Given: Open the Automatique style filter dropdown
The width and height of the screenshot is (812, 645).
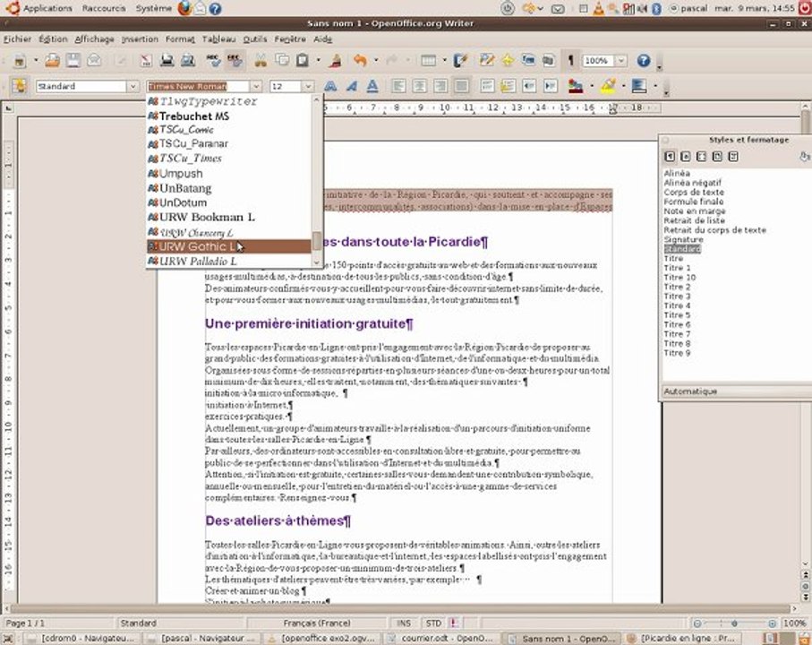Looking at the screenshot, I should point(737,391).
